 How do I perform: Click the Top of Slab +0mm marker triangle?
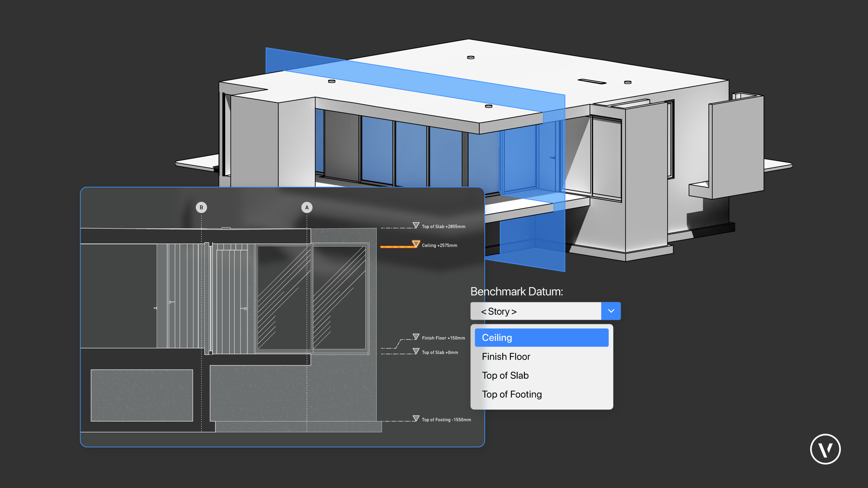click(416, 351)
